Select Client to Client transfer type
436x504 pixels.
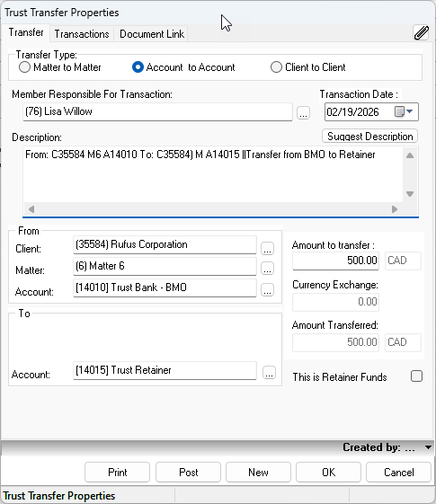click(308, 67)
